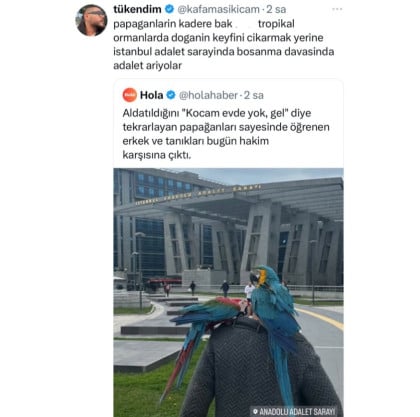Click the "2 sa" timestamp after @holahaber
420x417 pixels.
pyautogui.click(x=254, y=95)
